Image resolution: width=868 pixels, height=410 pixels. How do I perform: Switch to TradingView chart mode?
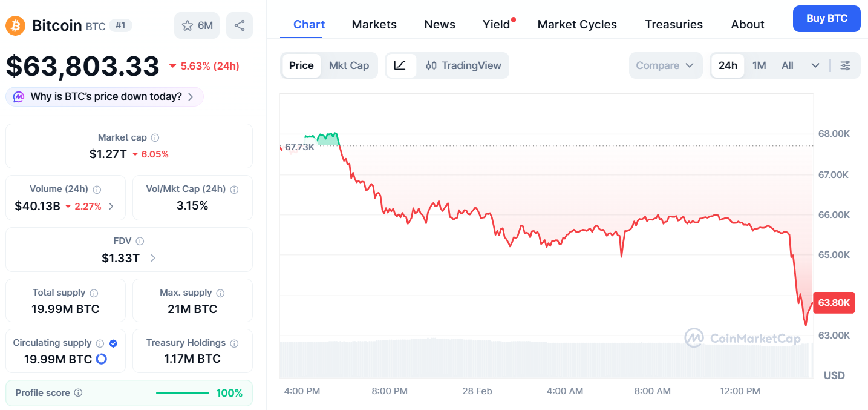(463, 65)
